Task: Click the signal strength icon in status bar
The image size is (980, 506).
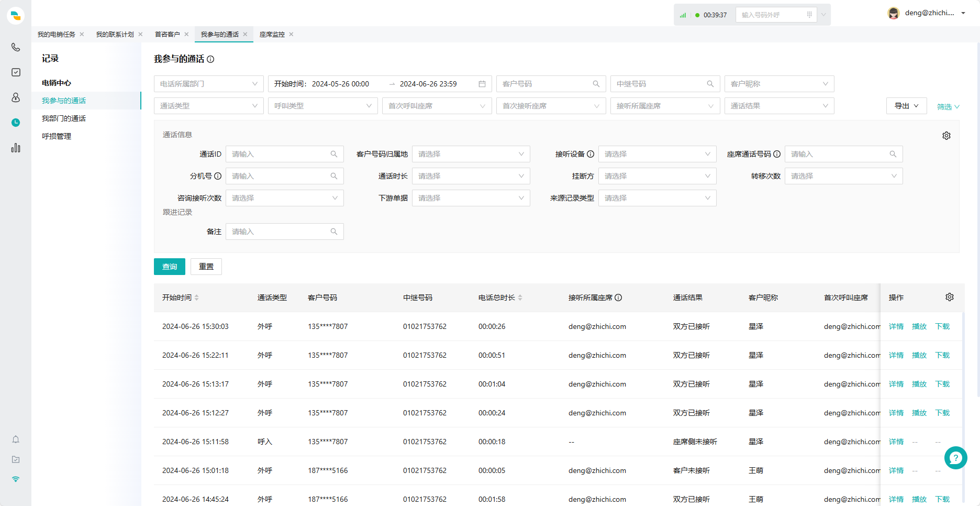Action: [683, 15]
